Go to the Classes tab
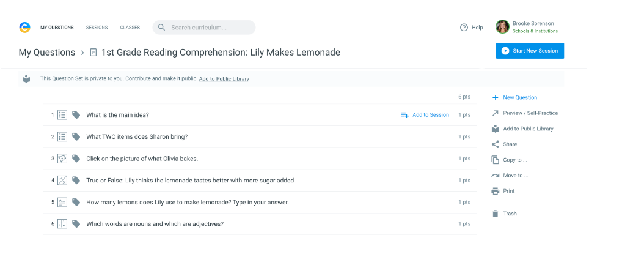644x265 pixels. point(130,28)
